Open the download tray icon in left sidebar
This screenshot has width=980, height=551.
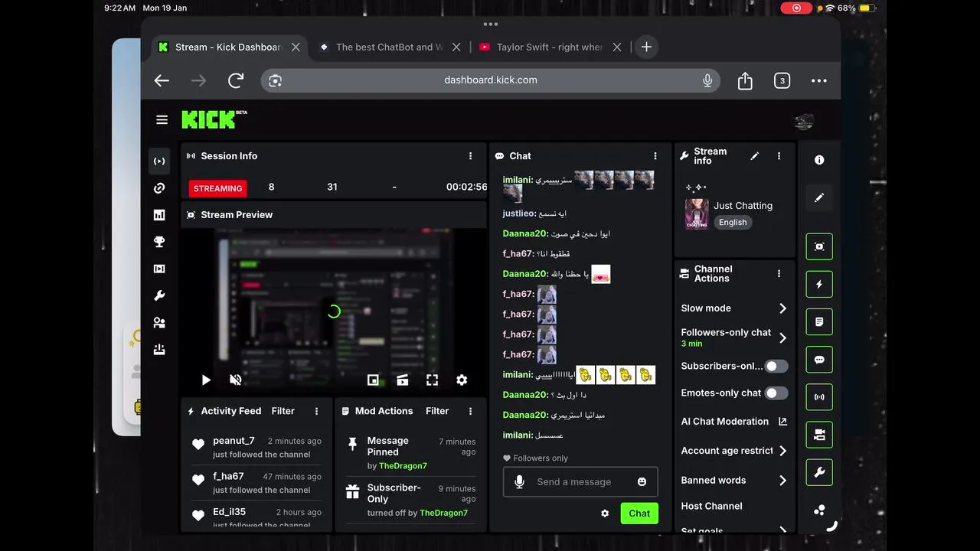point(159,350)
